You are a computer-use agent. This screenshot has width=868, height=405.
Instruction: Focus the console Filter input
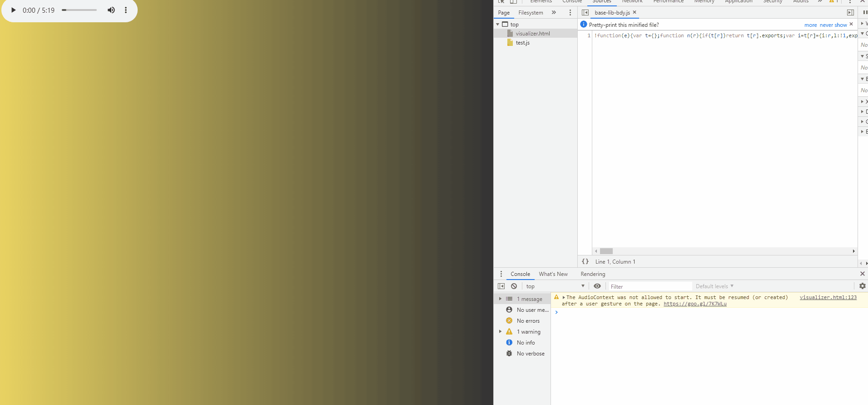point(650,286)
